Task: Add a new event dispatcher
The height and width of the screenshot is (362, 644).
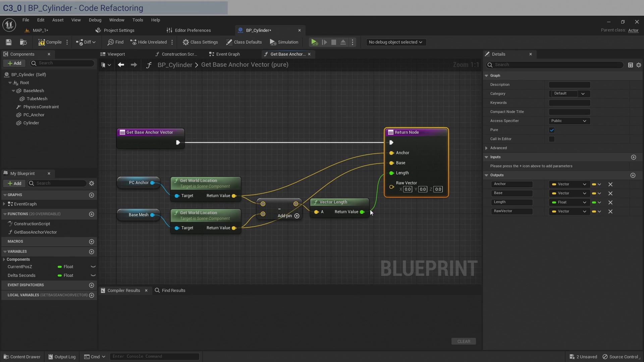Action: pyautogui.click(x=92, y=285)
